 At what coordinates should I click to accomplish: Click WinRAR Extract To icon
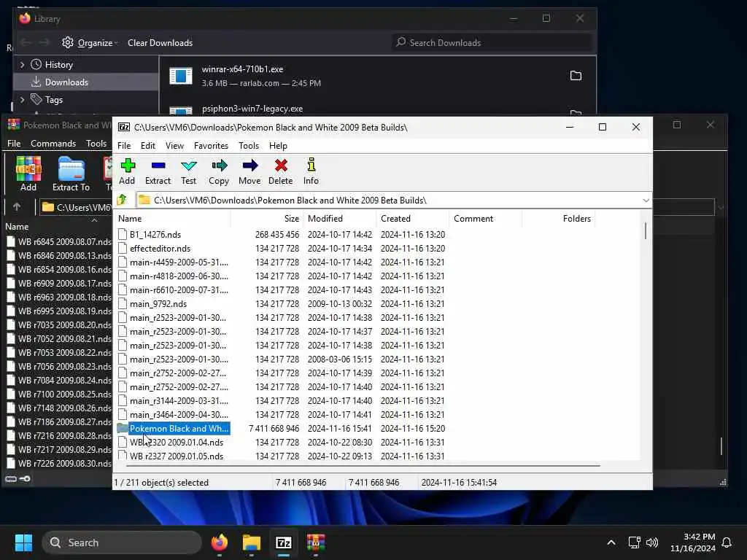coord(71,169)
